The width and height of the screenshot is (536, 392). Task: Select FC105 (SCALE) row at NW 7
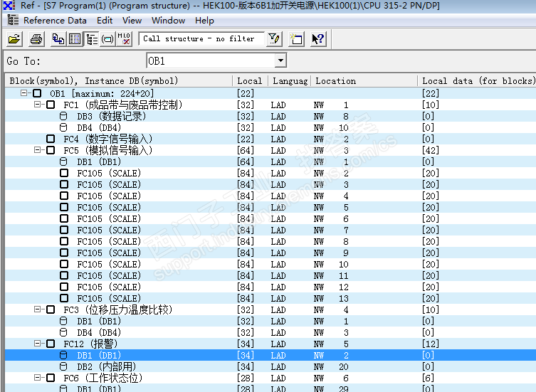270,230
